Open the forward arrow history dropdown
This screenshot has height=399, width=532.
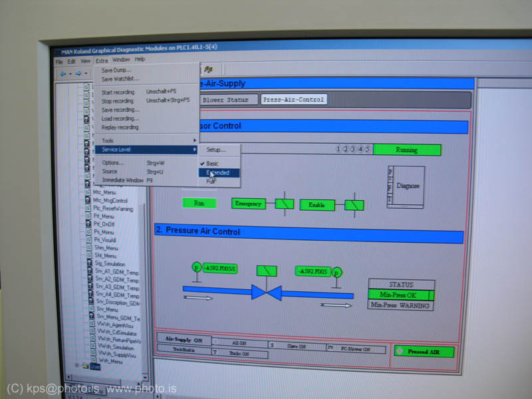click(x=86, y=73)
